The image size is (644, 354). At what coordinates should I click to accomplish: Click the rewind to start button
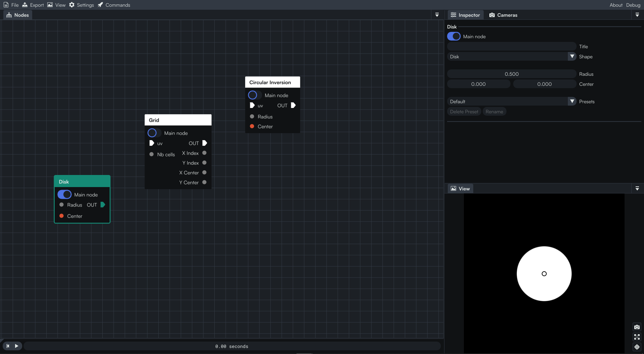pos(8,346)
